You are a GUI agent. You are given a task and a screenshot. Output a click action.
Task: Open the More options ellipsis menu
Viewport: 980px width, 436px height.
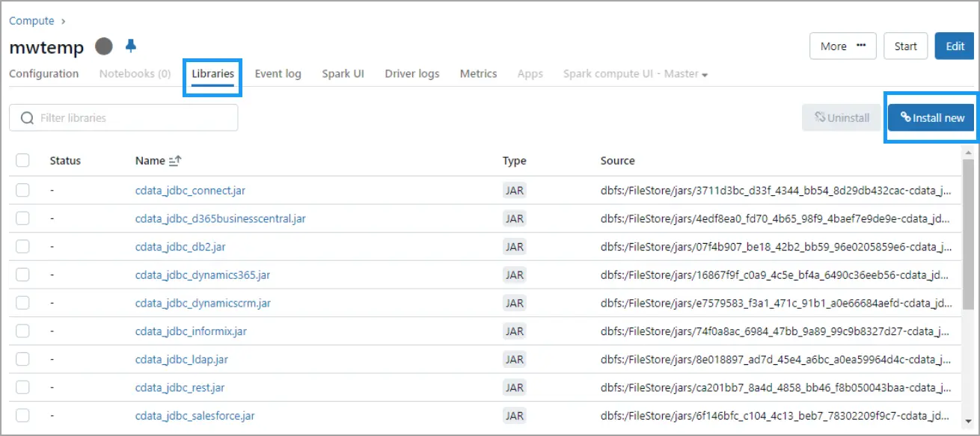click(x=843, y=46)
